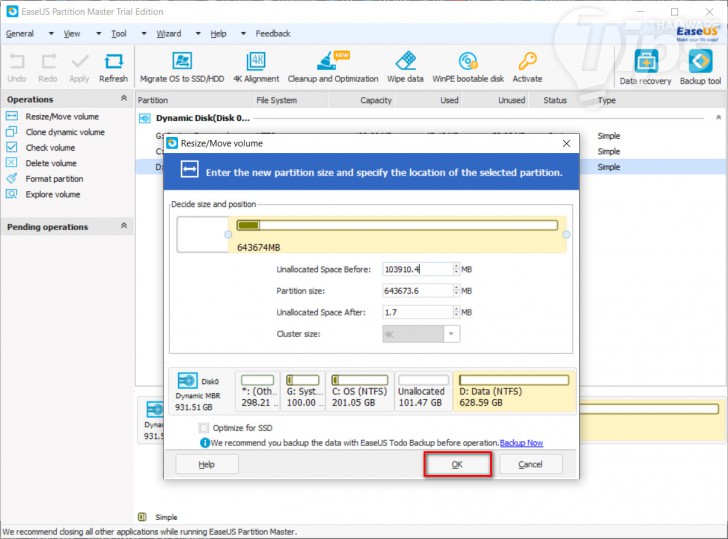The width and height of the screenshot is (728, 539).
Task: Enable the Optimize for SSD checkbox
Action: coord(203,428)
